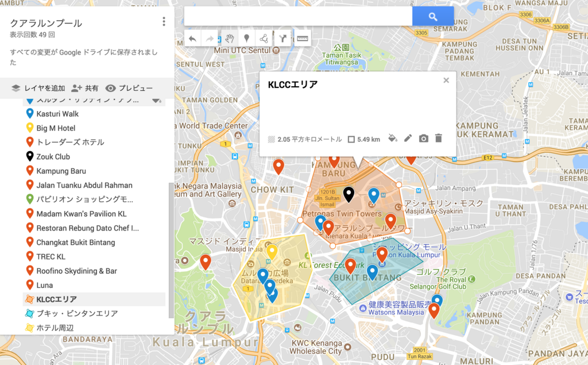Click the map title クアラルンプール
The width and height of the screenshot is (588, 365).
coord(46,24)
